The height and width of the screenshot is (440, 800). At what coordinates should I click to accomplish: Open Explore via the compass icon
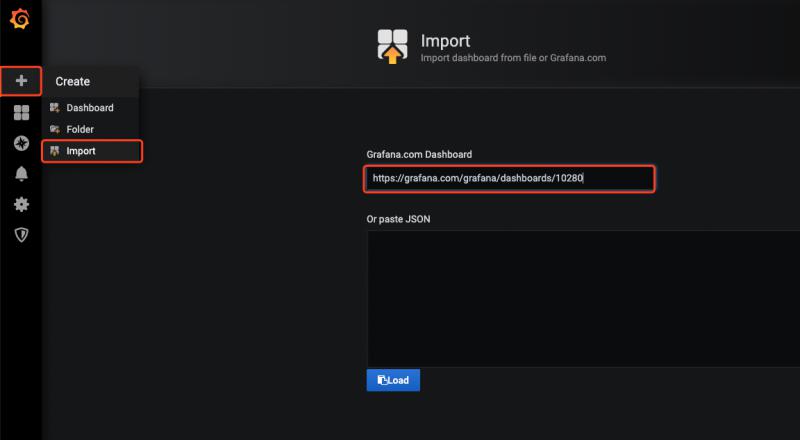coord(21,143)
